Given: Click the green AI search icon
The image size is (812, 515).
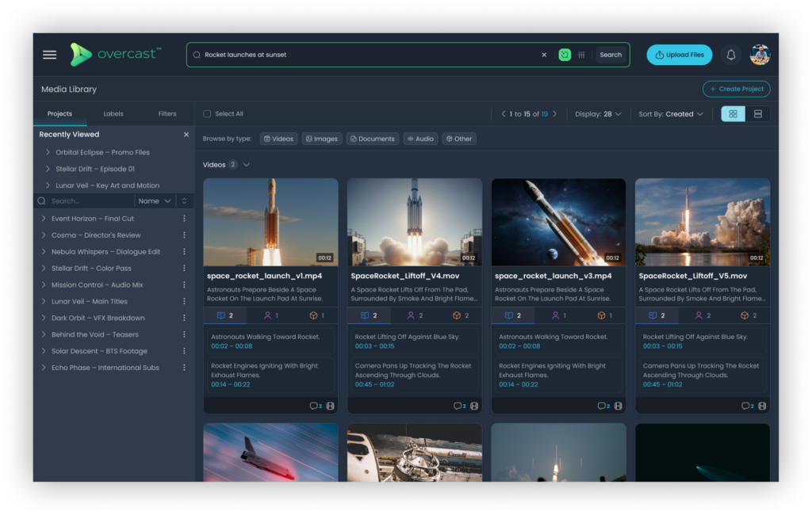Looking at the screenshot, I should 565,55.
